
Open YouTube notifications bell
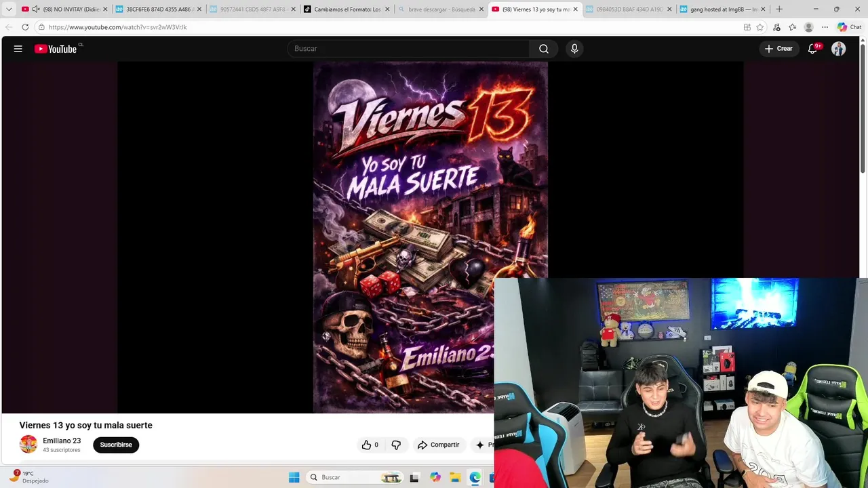(812, 49)
